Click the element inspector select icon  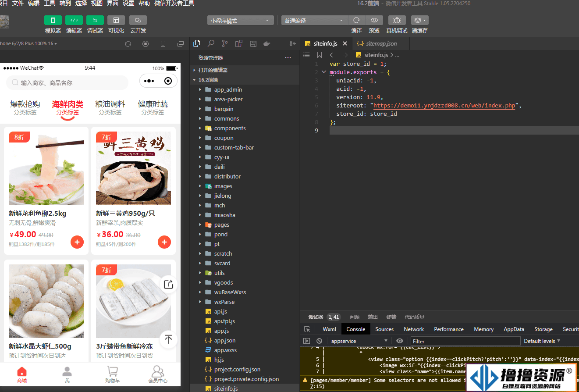pos(307,329)
